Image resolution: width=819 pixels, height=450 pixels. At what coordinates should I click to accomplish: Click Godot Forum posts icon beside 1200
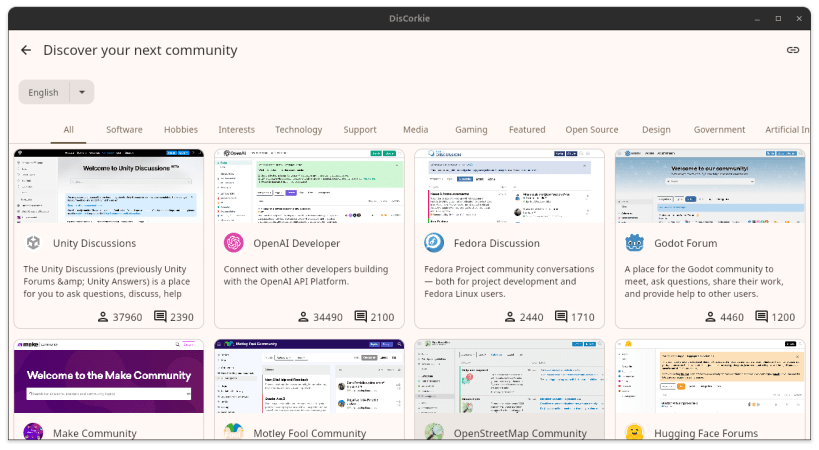pos(762,316)
